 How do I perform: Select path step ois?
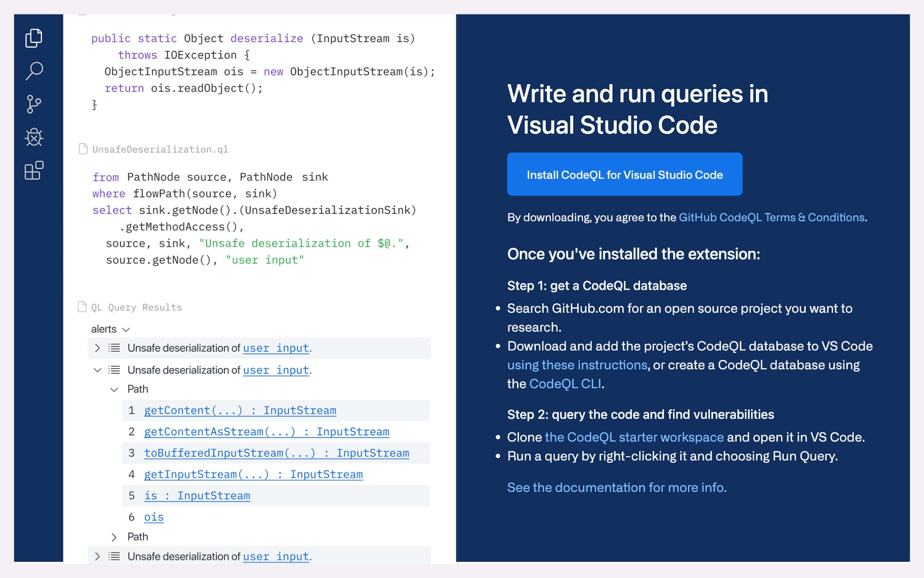[154, 517]
